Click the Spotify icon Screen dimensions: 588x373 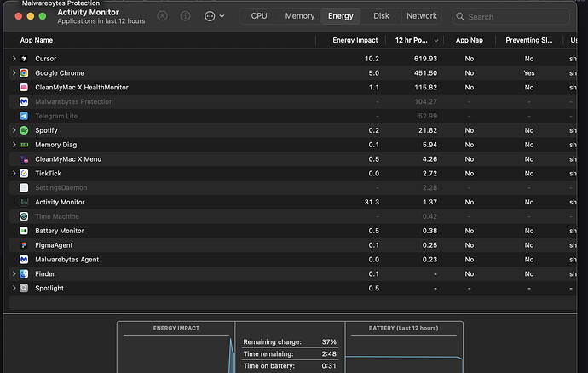(24, 130)
